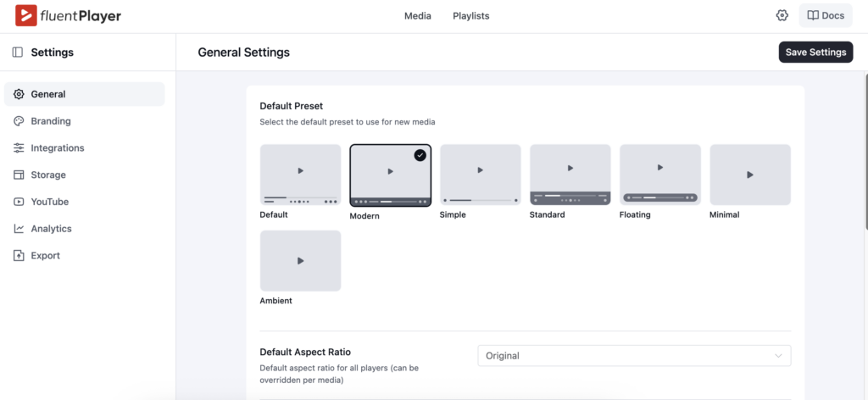Open the Default Aspect Ratio dropdown
The width and height of the screenshot is (868, 400).
click(x=634, y=356)
